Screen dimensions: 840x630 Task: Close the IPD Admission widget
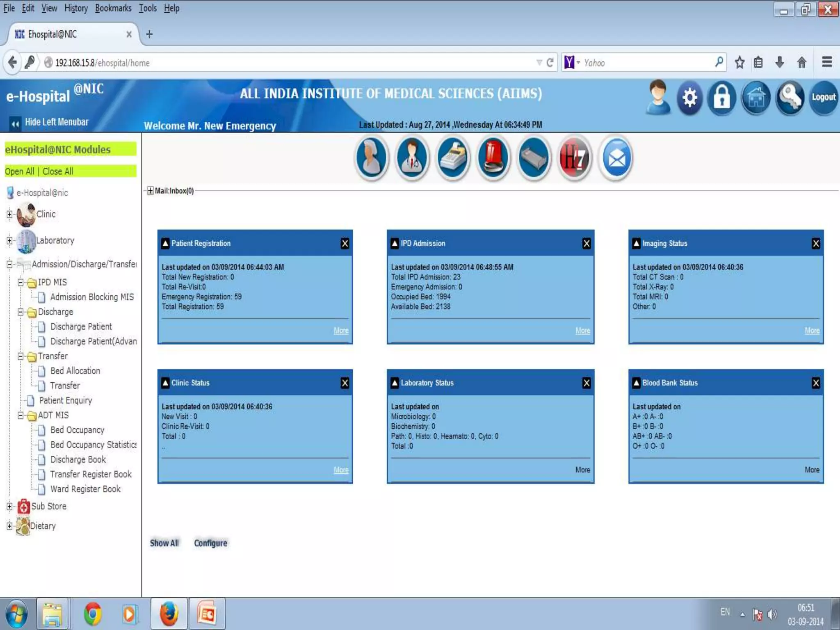coord(587,244)
